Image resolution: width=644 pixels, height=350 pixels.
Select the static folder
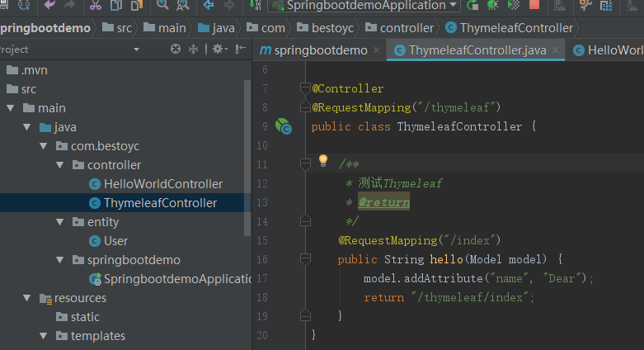[78, 317]
